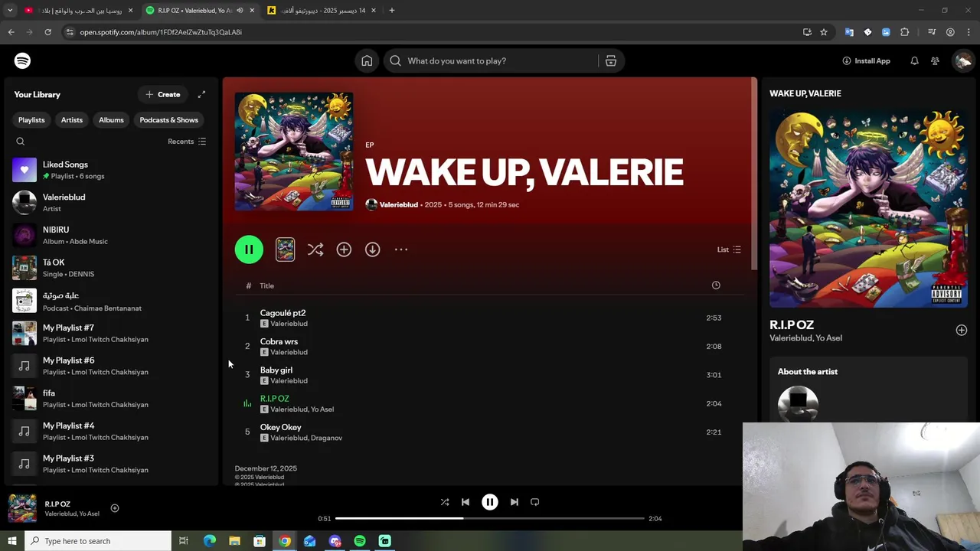The image size is (980, 551).
Task: Seek on the song progress bar
Action: [x=490, y=518]
